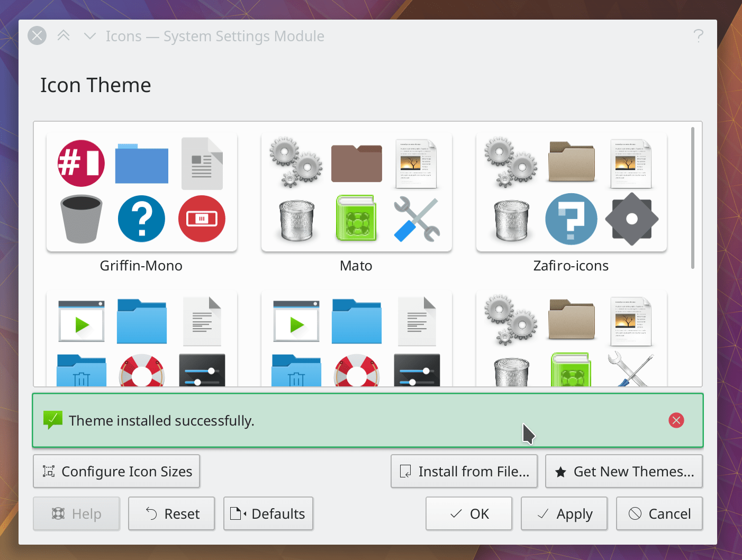The height and width of the screenshot is (560, 742).
Task: Open Get New Themes dialog
Action: point(623,471)
